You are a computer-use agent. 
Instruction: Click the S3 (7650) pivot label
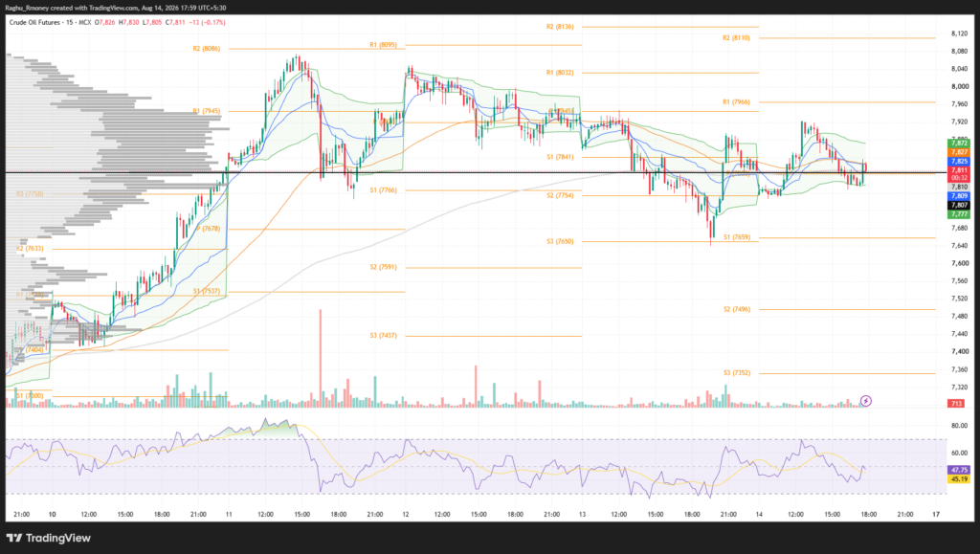pyautogui.click(x=560, y=241)
